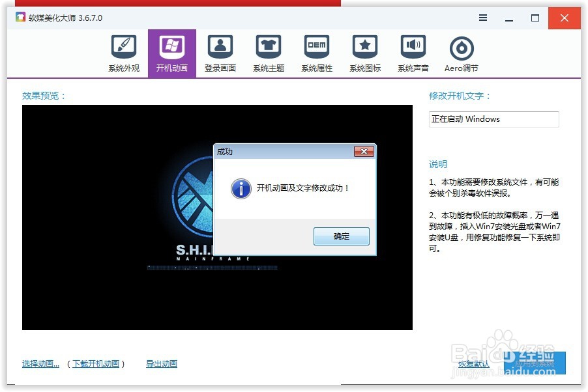Click the 软媒美化大师 app logo icon

pyautogui.click(x=20, y=17)
